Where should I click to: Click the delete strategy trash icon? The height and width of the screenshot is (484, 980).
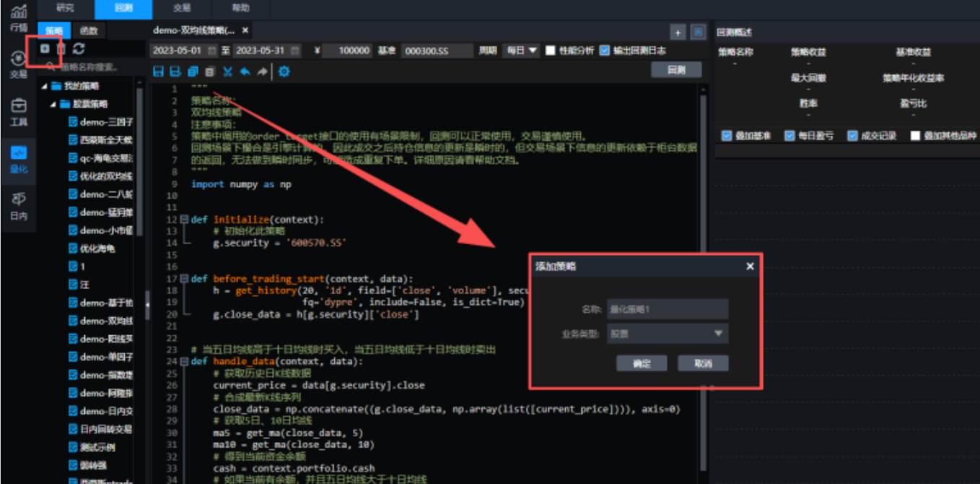pyautogui.click(x=61, y=48)
